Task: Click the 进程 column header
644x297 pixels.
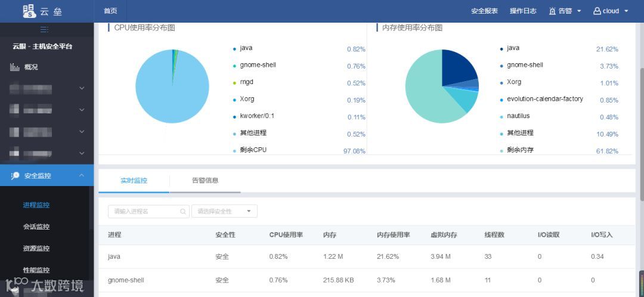Action: pyautogui.click(x=114, y=235)
